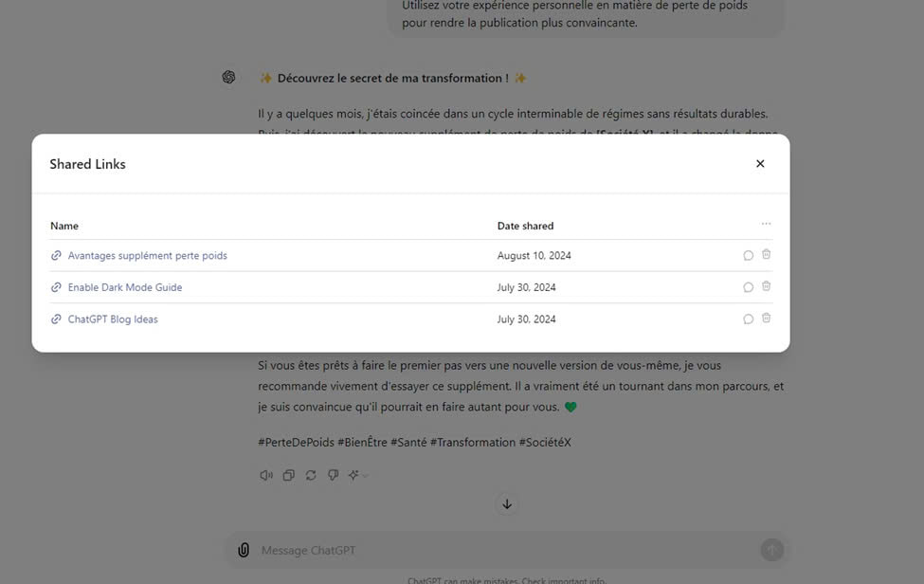Click the heading Découvrez le secret de ma transformation

click(x=392, y=79)
